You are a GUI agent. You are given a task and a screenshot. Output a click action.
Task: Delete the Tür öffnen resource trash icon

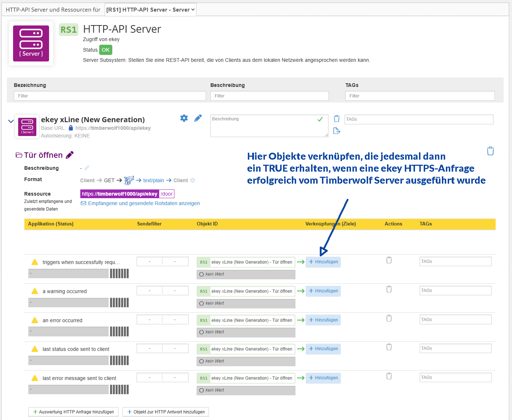pos(490,151)
